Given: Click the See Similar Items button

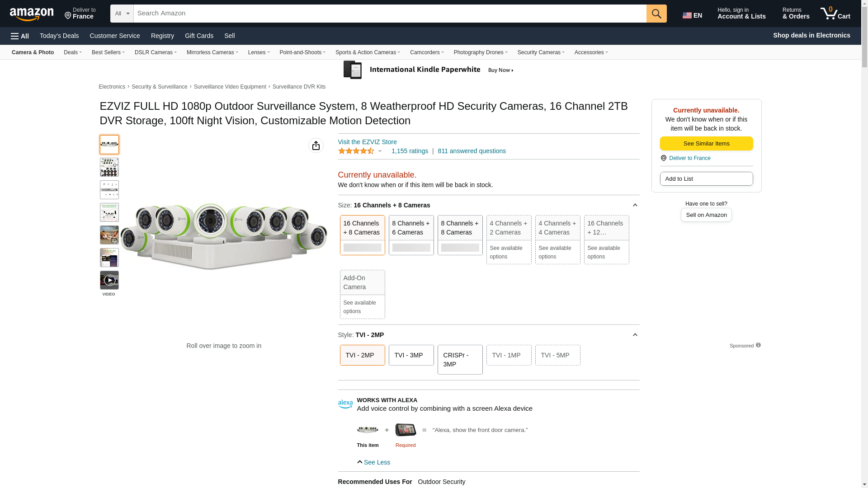Looking at the screenshot, I should [706, 144].
